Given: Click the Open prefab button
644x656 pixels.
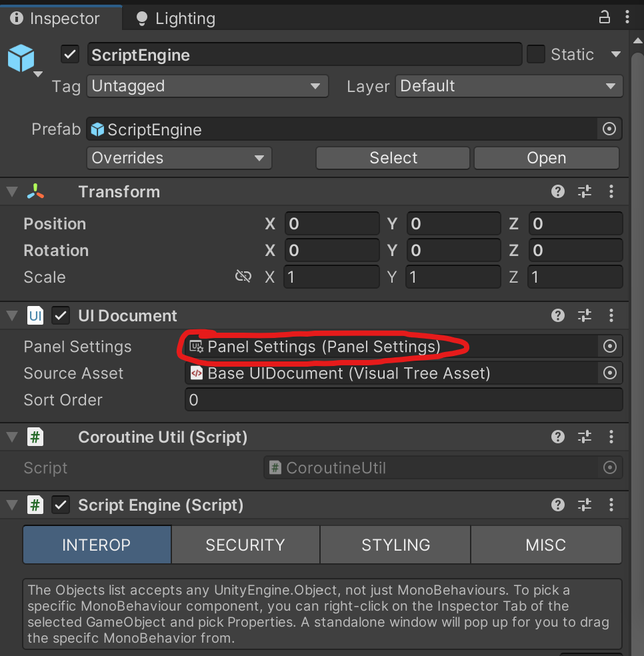Looking at the screenshot, I should point(546,158).
